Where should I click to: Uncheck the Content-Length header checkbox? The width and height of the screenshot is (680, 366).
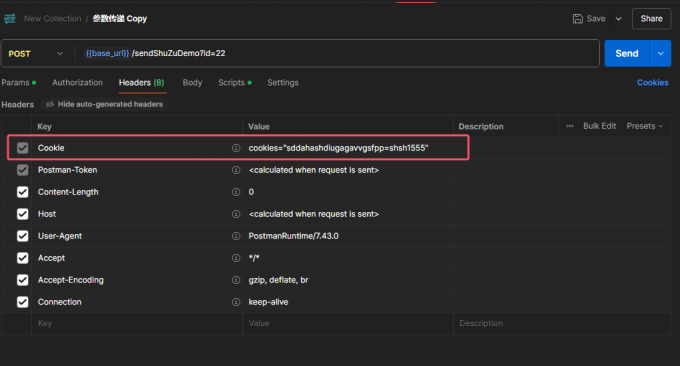click(x=23, y=192)
